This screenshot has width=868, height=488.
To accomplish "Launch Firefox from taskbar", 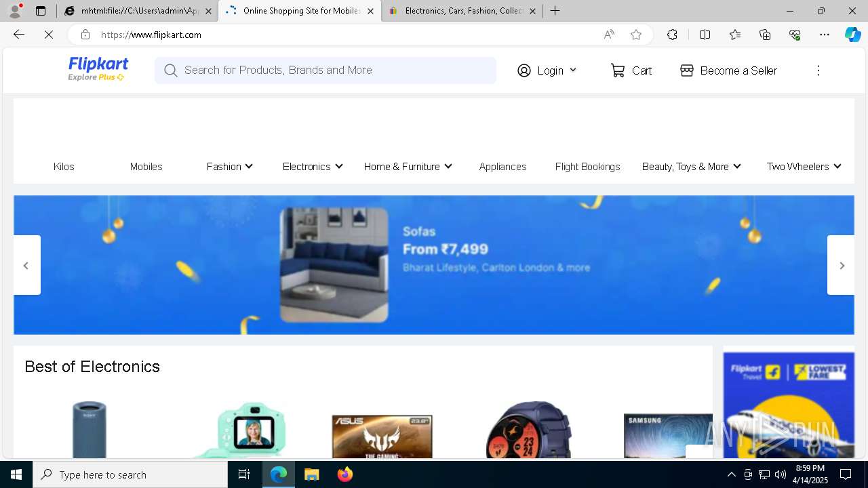I will point(345,474).
